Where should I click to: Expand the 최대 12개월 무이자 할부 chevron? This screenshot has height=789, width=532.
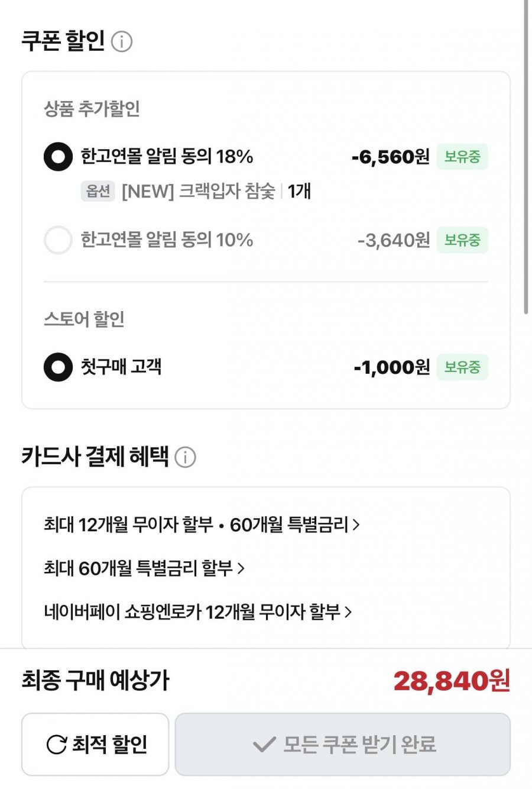click(x=356, y=525)
